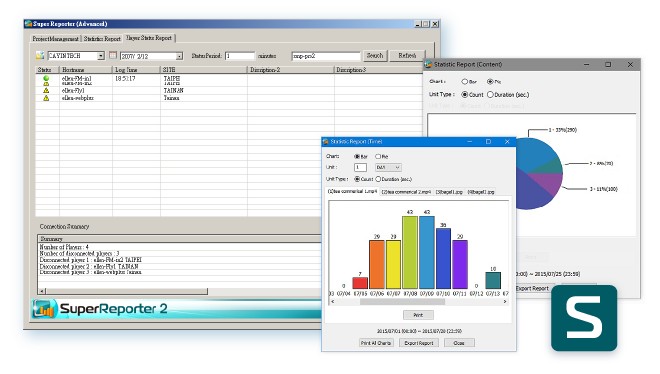Viewport: 660px width, 374px height.
Task: Click the purple 07/11 bar in the chart
Action: pos(460,265)
